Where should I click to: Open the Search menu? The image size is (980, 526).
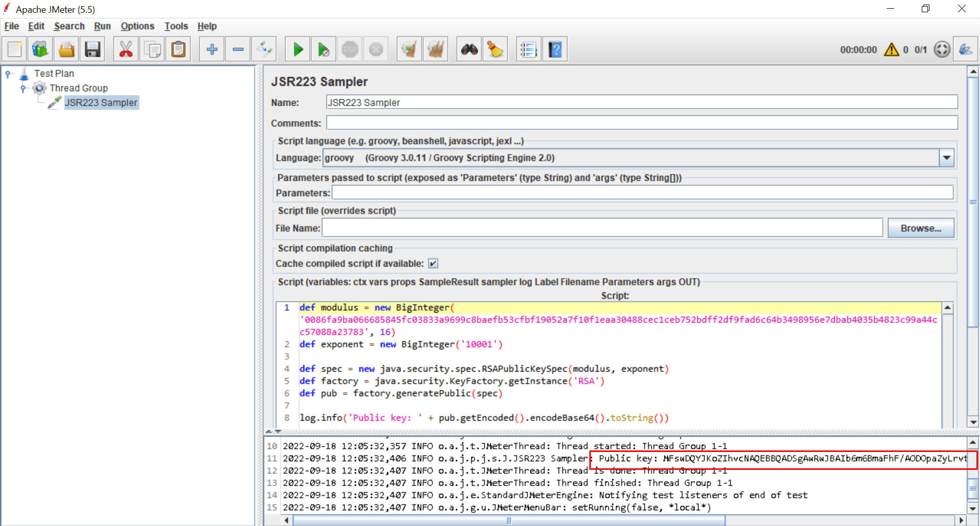tap(69, 26)
